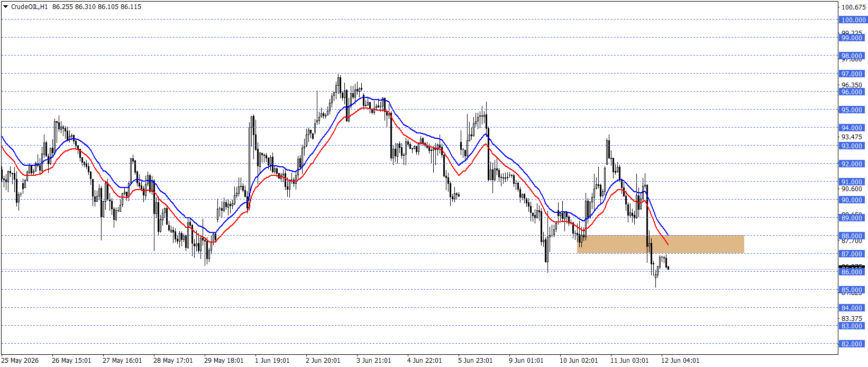
Task: Click the 4 Jun 22:01 time axis label
Action: [x=425, y=361]
